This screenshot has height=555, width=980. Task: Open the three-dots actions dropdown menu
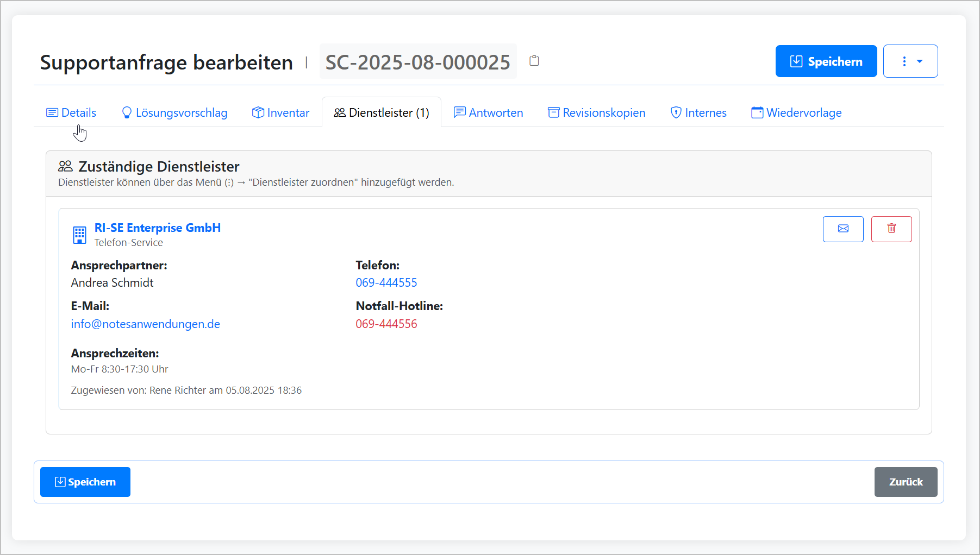click(910, 61)
